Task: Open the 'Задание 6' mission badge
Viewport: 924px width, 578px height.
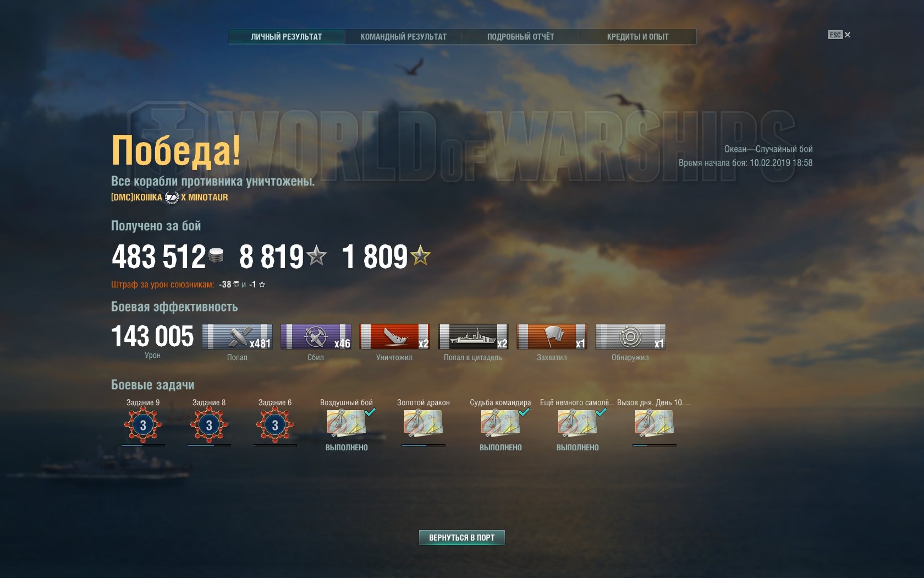Action: tap(275, 425)
